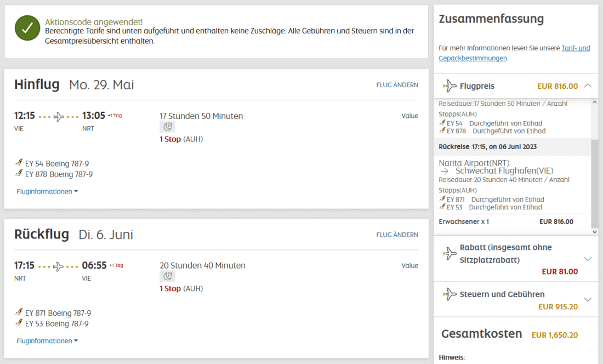Image resolution: width=603 pixels, height=364 pixels.
Task: Click the Gesamtkosten EUR 1,650.20 amount
Action: point(554,335)
